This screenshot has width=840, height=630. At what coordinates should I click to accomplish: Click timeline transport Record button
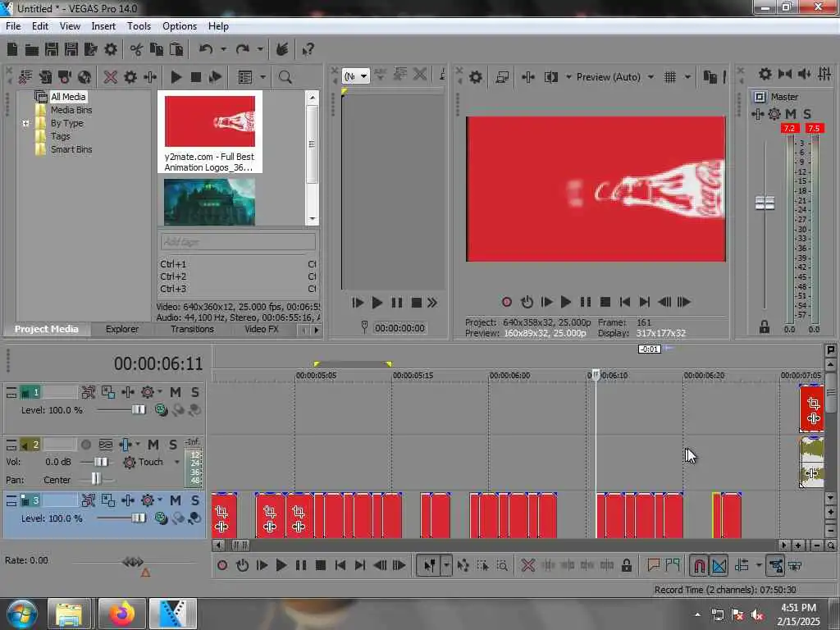click(222, 565)
